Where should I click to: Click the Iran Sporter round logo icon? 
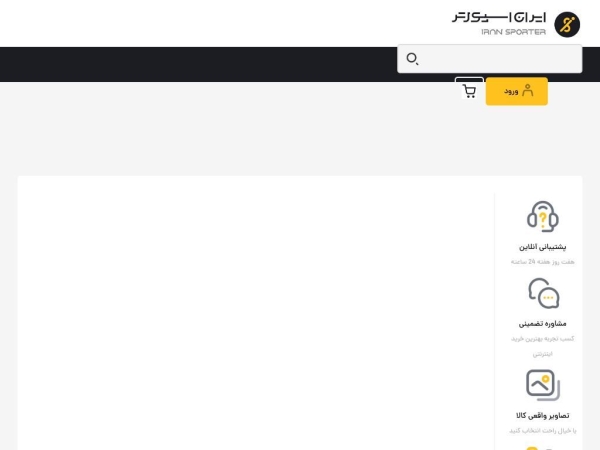coord(567,24)
